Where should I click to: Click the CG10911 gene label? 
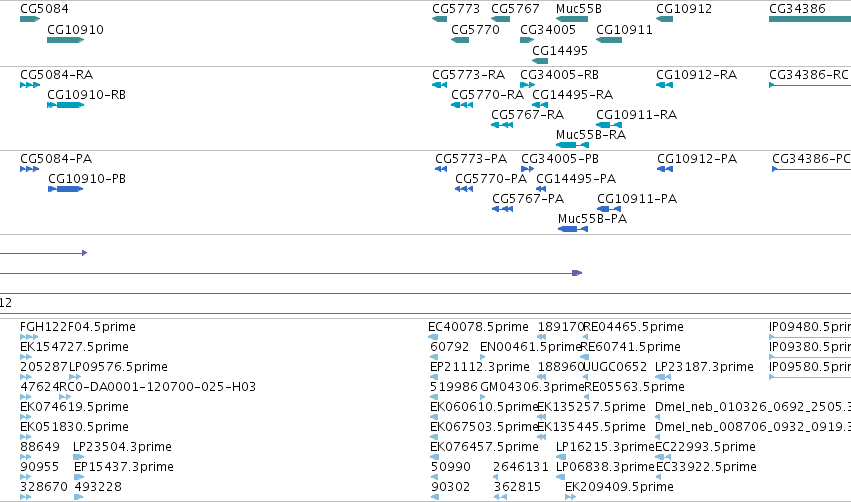coord(624,29)
